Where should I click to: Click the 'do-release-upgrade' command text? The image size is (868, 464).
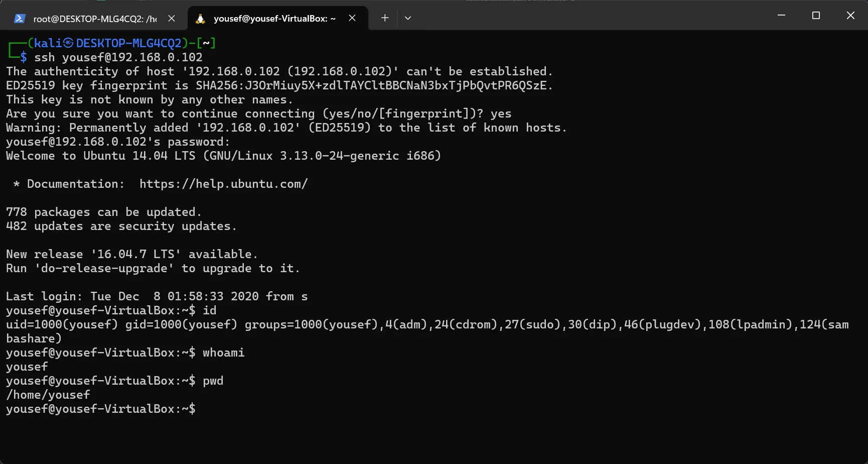[x=104, y=268]
